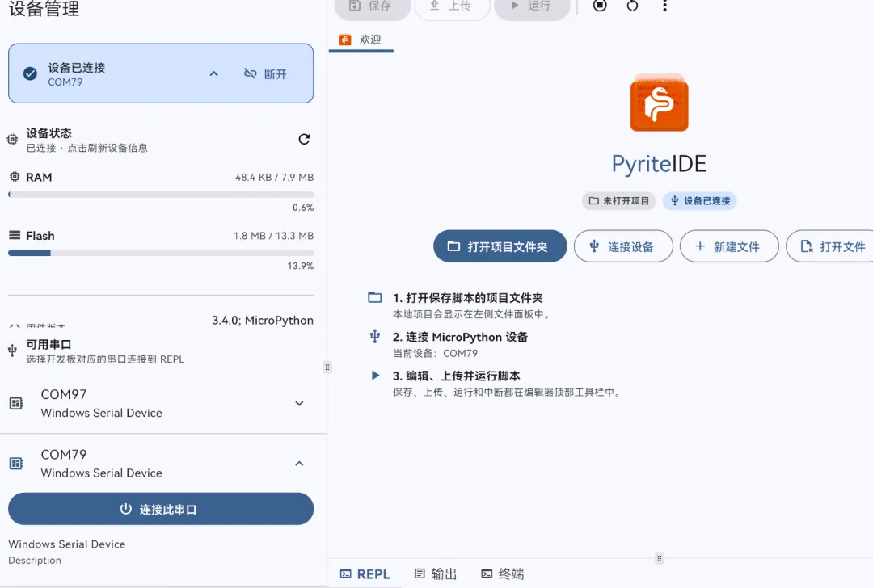Switch to the 输出 output tab

click(x=436, y=574)
